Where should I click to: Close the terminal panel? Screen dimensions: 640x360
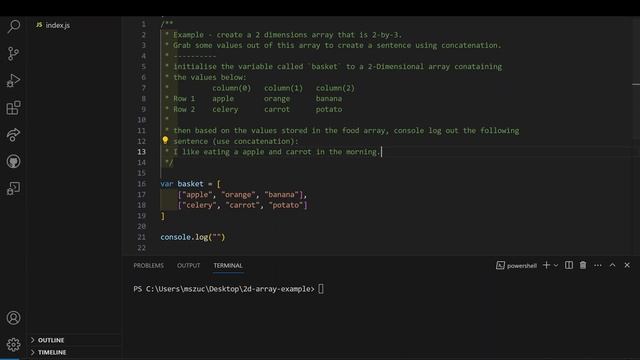(x=627, y=265)
